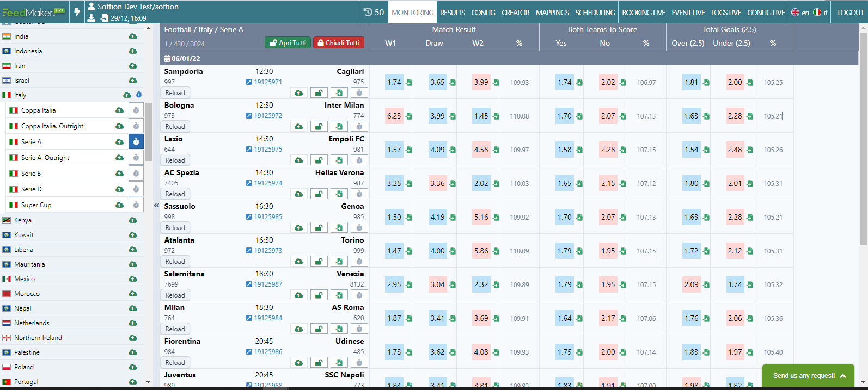Toggle the stopwatch button in Bologna row
This screenshot has height=390, width=868.
pos(359,127)
